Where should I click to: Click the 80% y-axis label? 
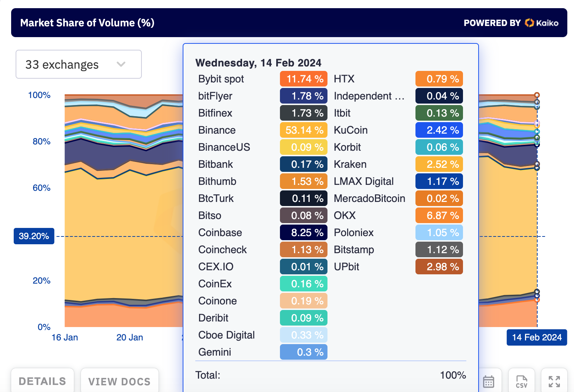tap(42, 141)
